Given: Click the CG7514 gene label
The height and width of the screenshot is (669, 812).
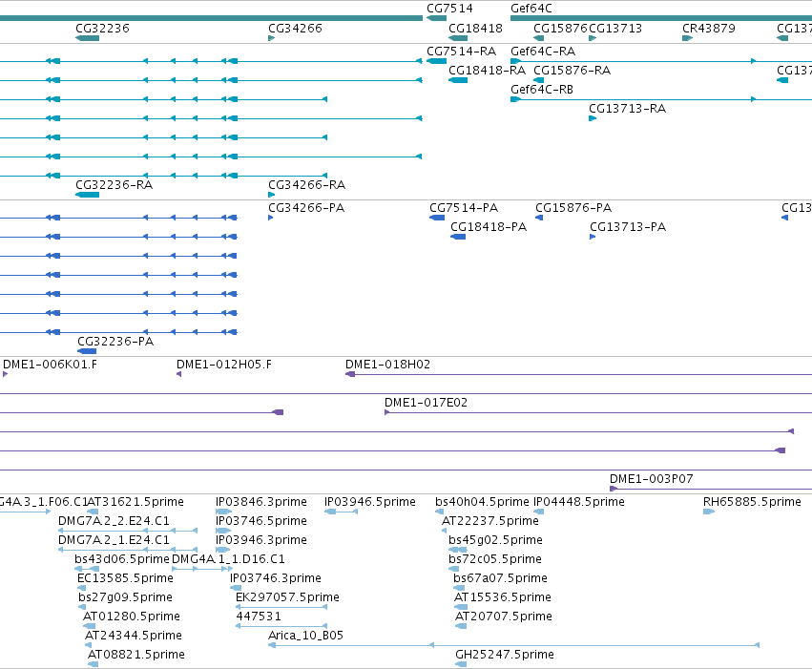Looking at the screenshot, I should [449, 9].
